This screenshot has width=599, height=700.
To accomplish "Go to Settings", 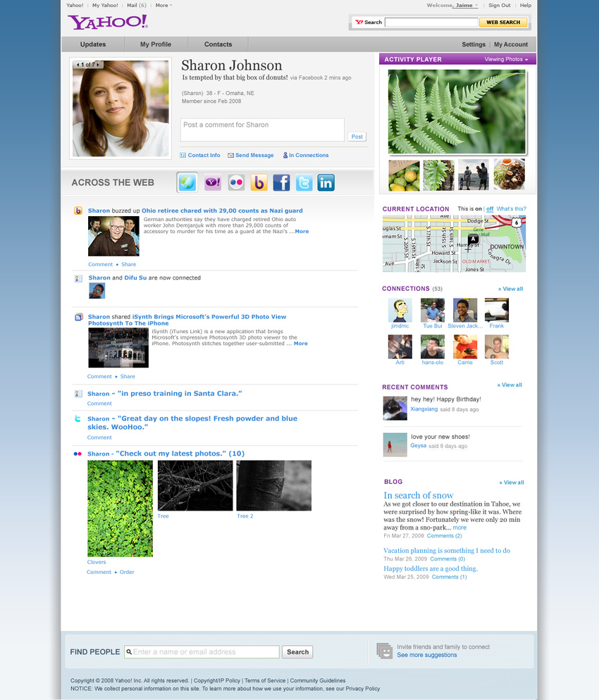I will point(474,44).
